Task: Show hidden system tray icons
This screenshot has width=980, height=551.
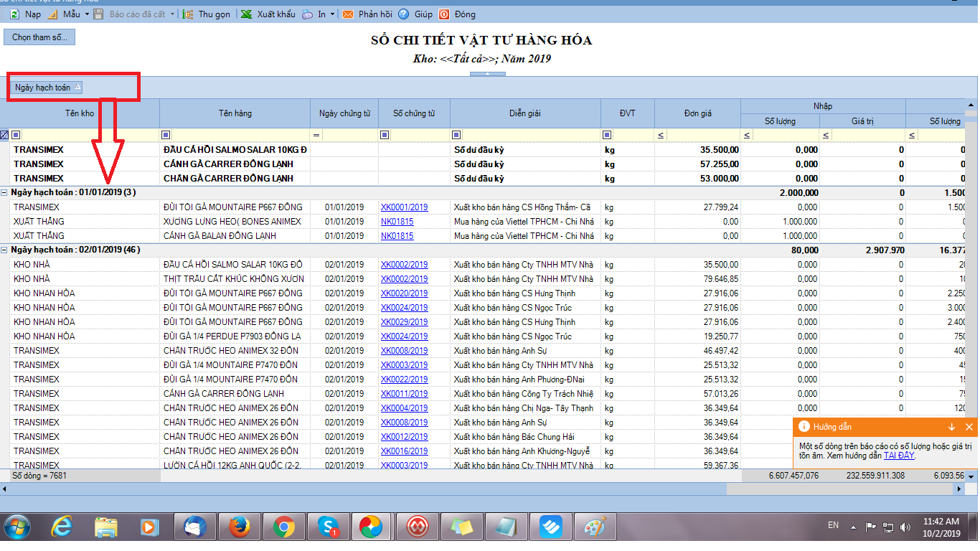Action: pyautogui.click(x=852, y=527)
